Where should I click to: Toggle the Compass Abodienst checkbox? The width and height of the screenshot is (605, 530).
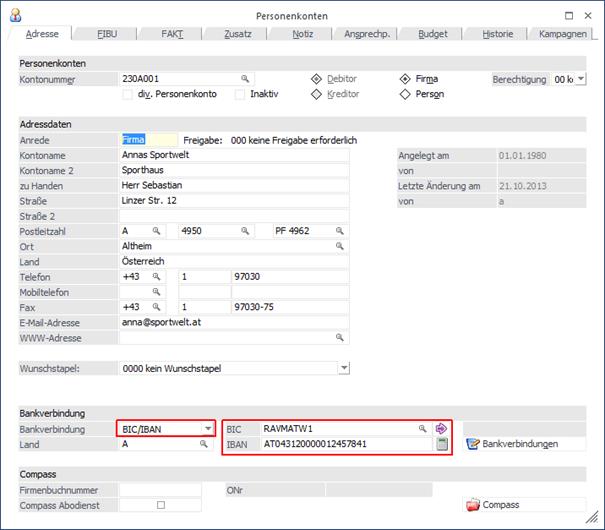coord(160,505)
